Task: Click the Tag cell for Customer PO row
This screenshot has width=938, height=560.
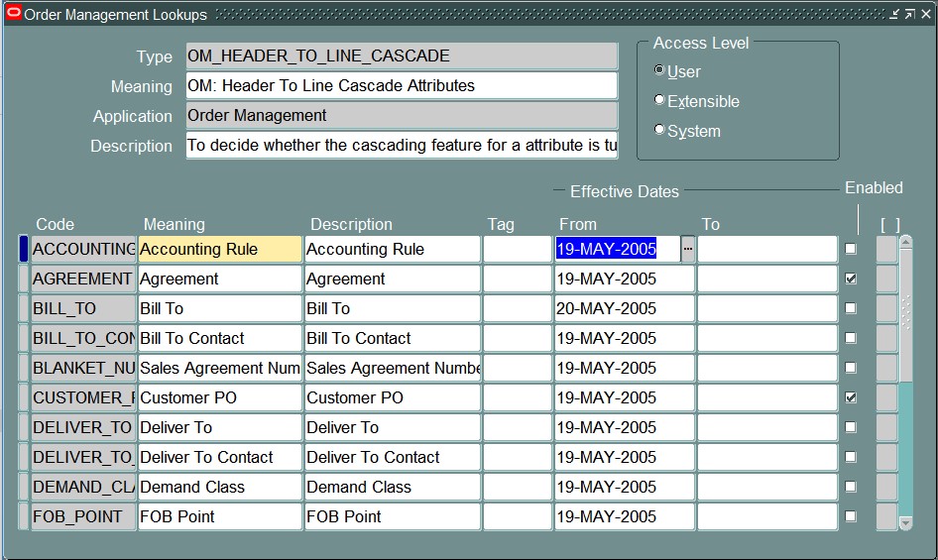Action: pos(518,397)
